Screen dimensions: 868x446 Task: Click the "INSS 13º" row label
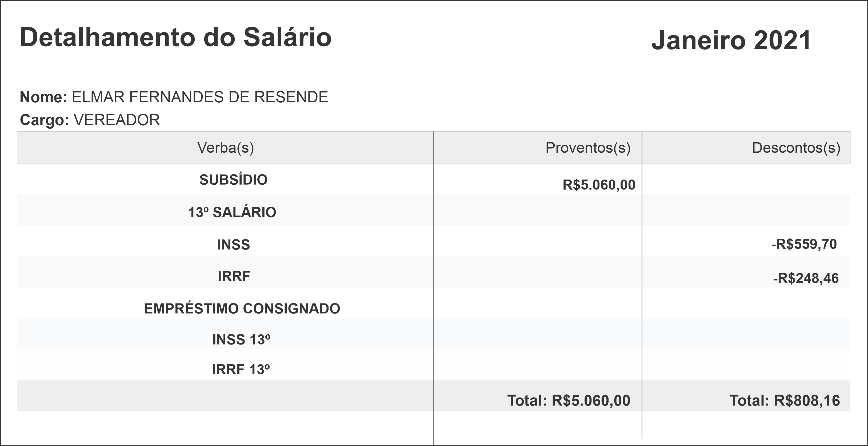pos(241,340)
